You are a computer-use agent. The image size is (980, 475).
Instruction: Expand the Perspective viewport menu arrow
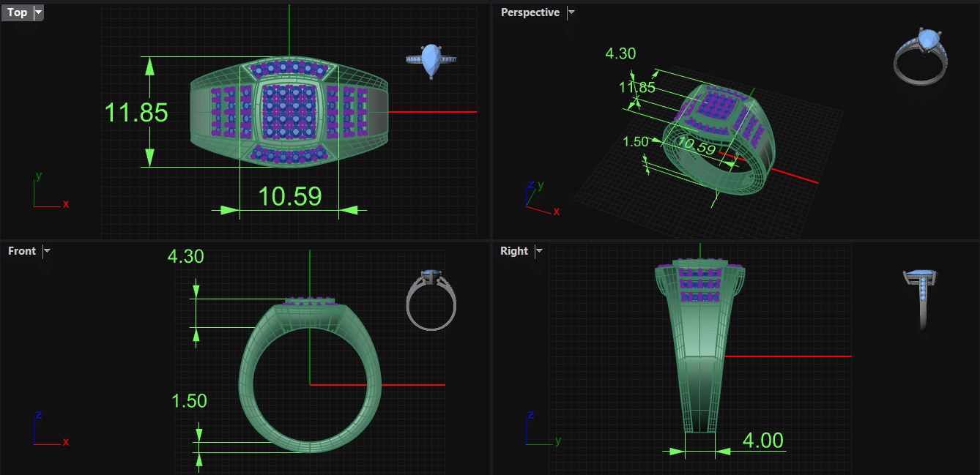[x=572, y=12]
